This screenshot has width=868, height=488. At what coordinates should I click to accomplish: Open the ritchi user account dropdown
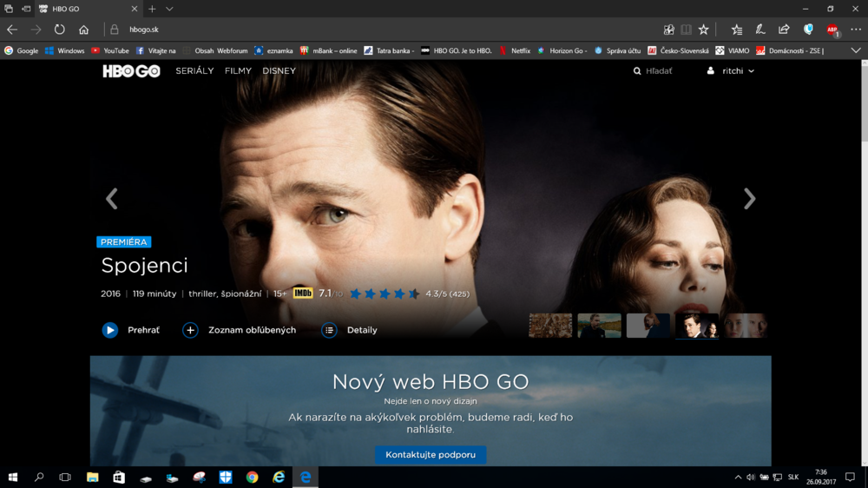coord(732,71)
